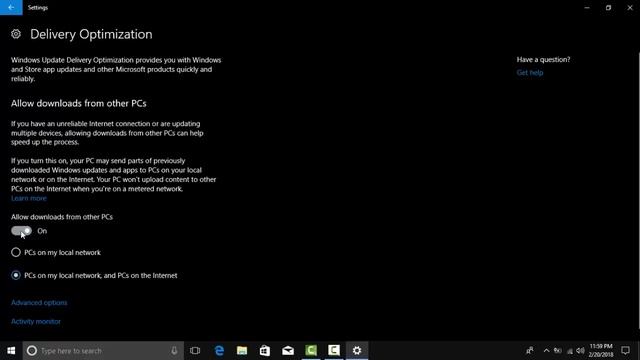Open the Mail app from taskbar

click(x=288, y=351)
